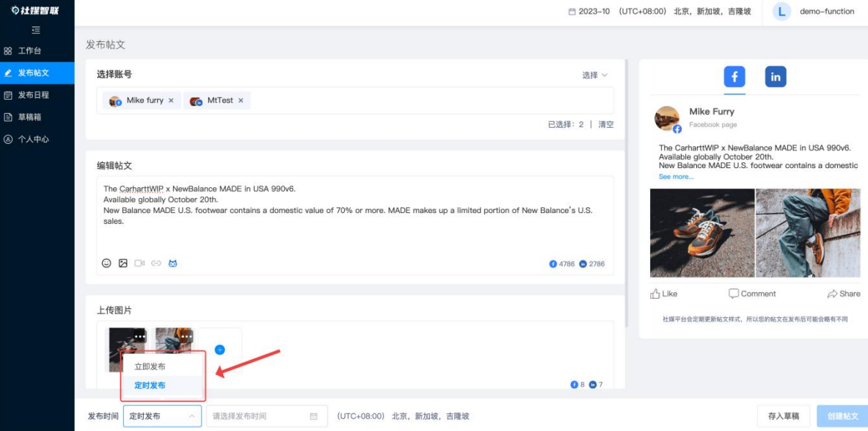Click 清空 to clear selected accounts
The height and width of the screenshot is (431, 868).
point(605,125)
